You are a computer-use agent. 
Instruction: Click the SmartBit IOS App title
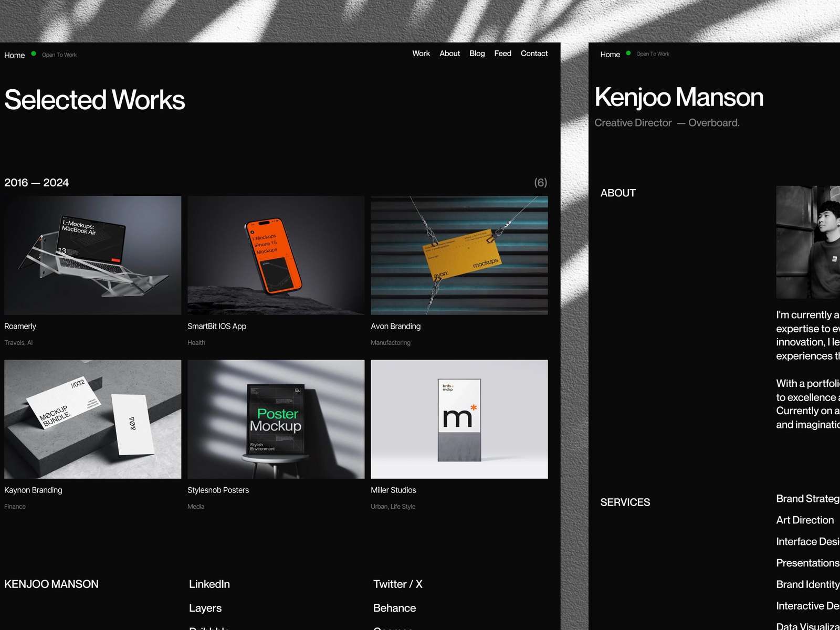217,326
